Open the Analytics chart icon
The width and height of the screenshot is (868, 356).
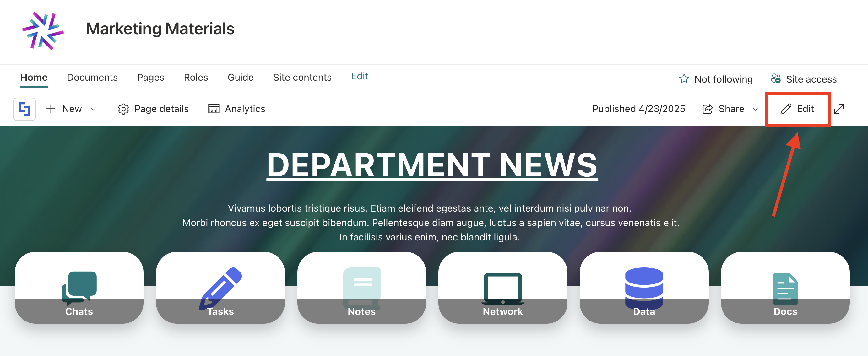coord(214,109)
